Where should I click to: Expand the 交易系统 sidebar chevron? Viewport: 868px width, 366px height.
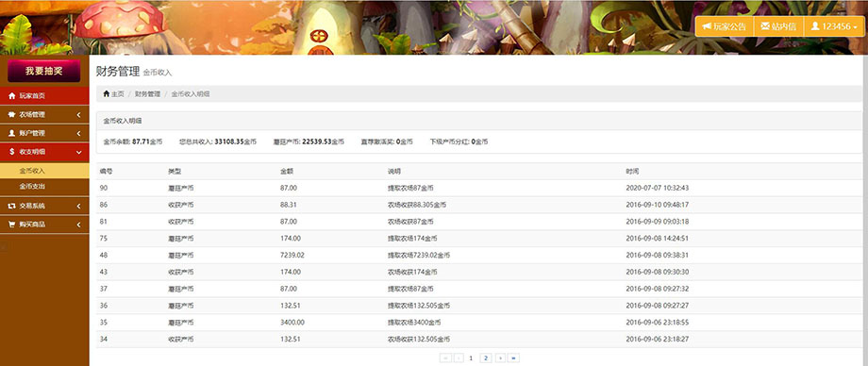coord(78,206)
